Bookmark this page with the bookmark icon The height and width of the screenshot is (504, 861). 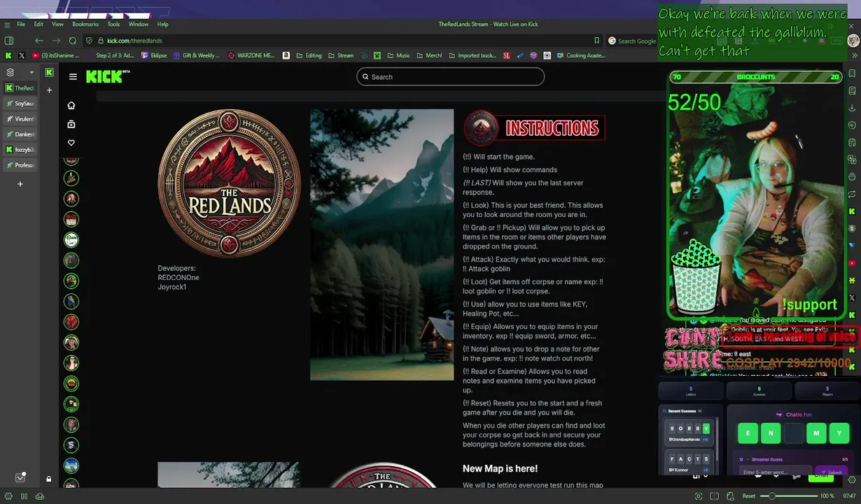pyautogui.click(x=596, y=41)
